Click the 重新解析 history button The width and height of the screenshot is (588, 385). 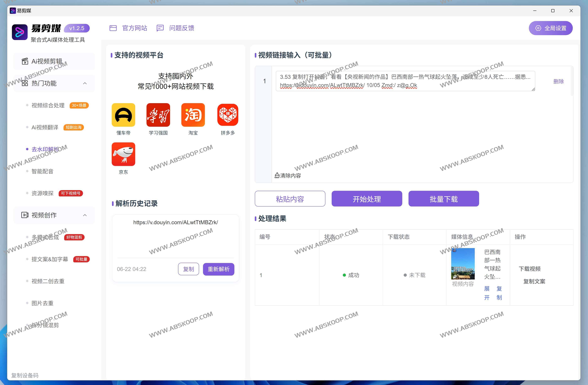point(218,269)
